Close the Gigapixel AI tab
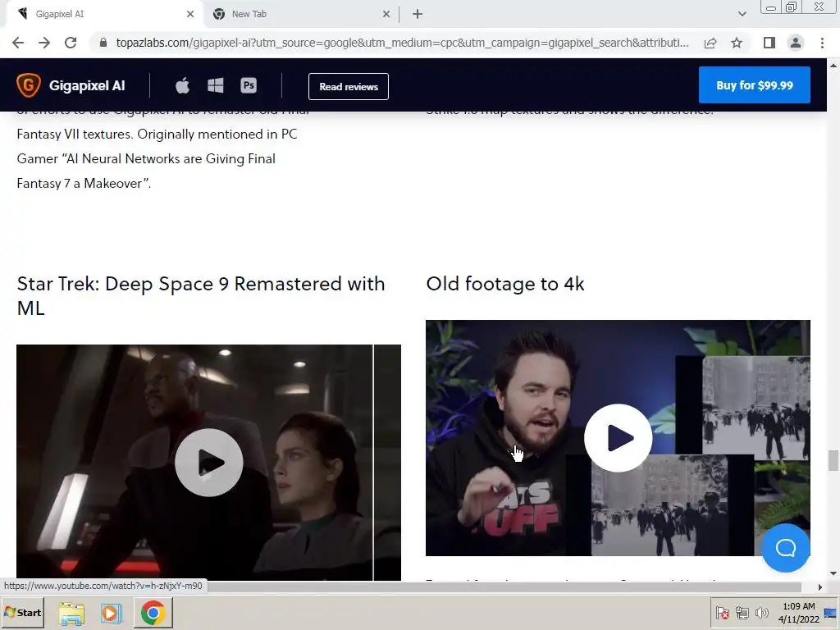 pyautogui.click(x=190, y=14)
